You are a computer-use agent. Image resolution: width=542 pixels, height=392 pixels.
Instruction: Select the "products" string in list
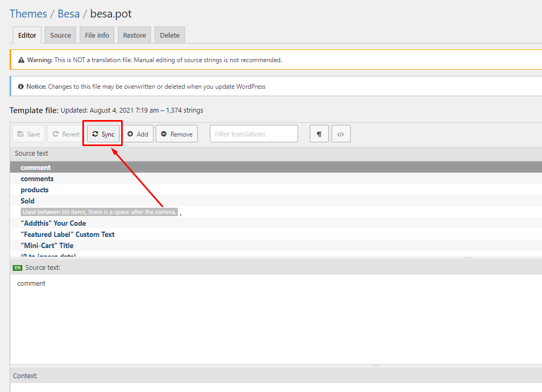coord(35,190)
